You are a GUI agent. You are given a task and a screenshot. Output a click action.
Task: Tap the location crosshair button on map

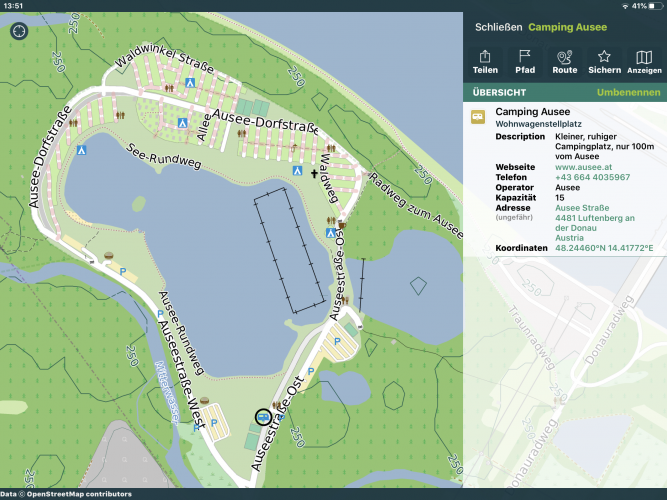(19, 32)
